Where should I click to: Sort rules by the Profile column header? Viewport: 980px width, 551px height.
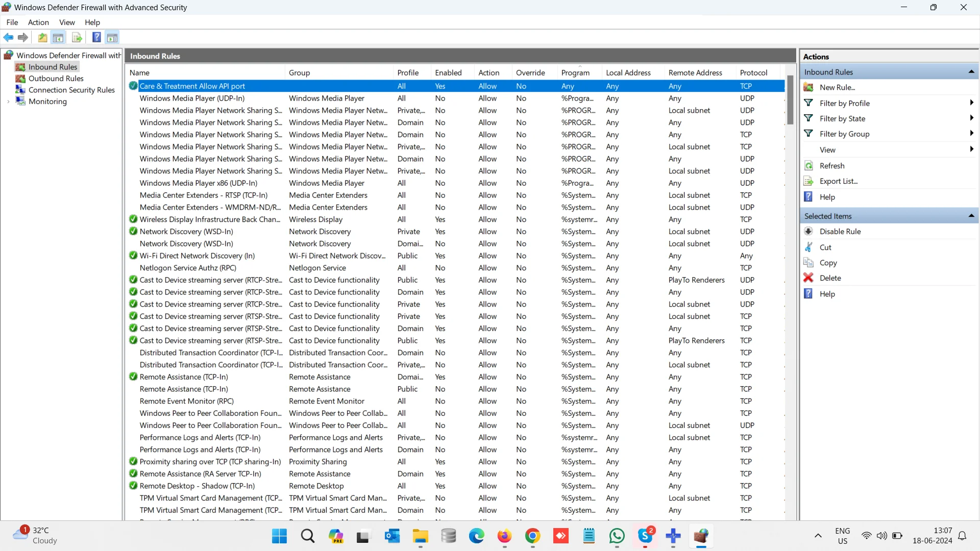click(x=412, y=72)
